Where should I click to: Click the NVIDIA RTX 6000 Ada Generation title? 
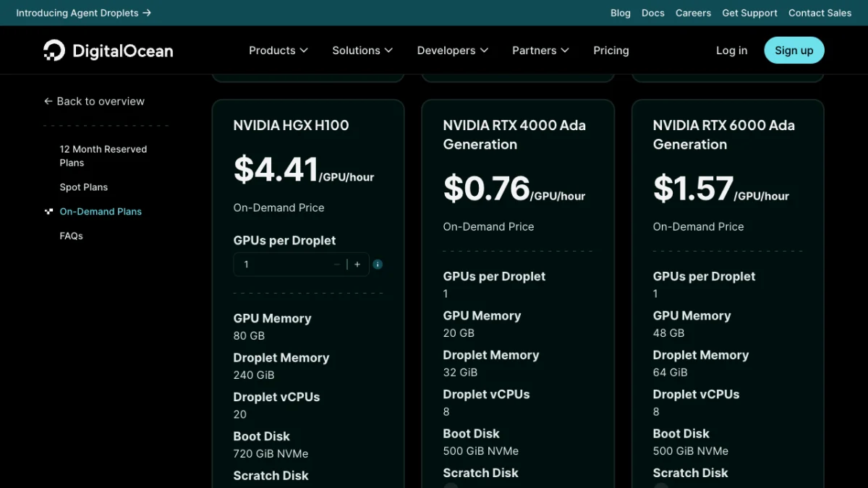(724, 134)
